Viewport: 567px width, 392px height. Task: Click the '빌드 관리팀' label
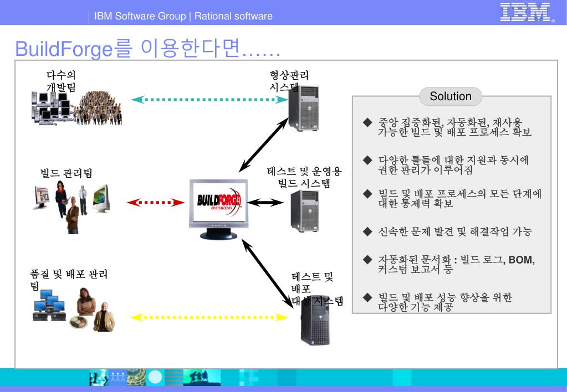click(66, 173)
